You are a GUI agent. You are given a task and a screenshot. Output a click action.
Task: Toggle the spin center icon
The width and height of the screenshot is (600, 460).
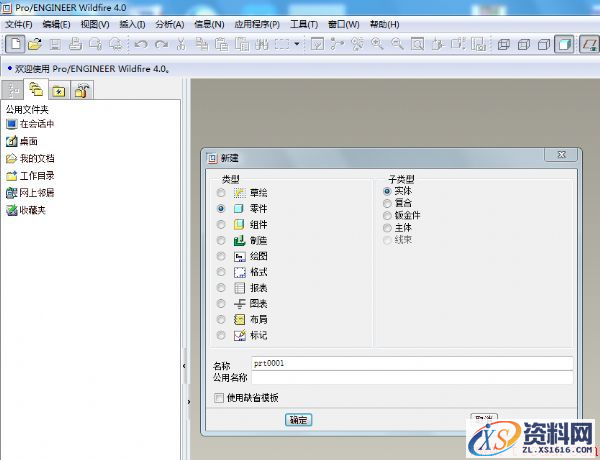point(337,44)
